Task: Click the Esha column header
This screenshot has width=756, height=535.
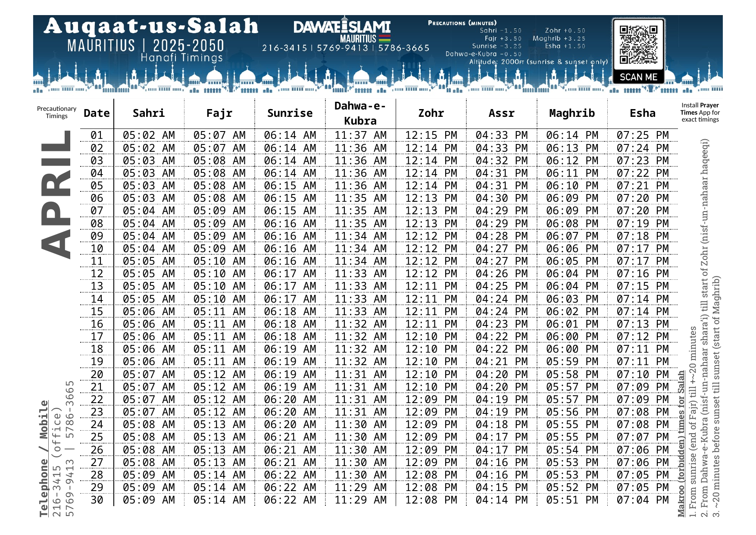Action: [x=642, y=113]
